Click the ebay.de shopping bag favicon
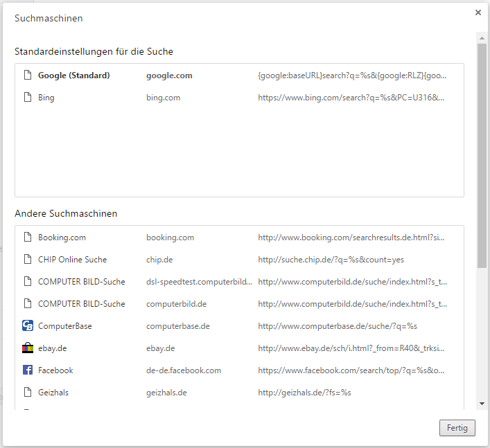This screenshot has height=448, width=490. [x=28, y=348]
